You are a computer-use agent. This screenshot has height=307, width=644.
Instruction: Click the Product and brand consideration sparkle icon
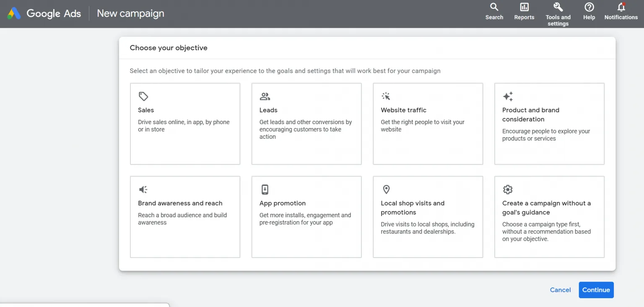coord(508,96)
